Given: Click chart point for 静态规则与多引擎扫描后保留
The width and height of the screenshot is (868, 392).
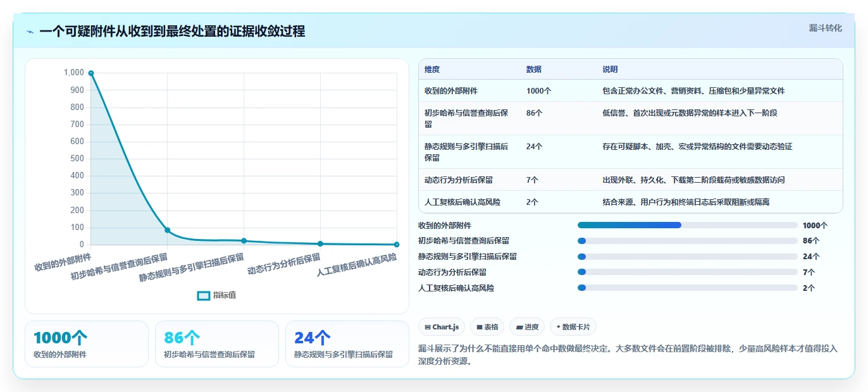Looking at the screenshot, I should [244, 241].
